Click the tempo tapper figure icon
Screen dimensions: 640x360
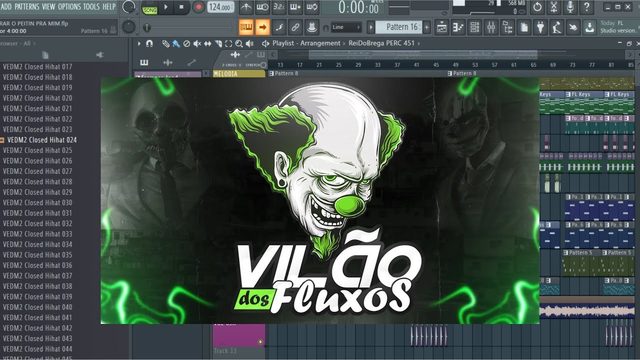coord(557,27)
